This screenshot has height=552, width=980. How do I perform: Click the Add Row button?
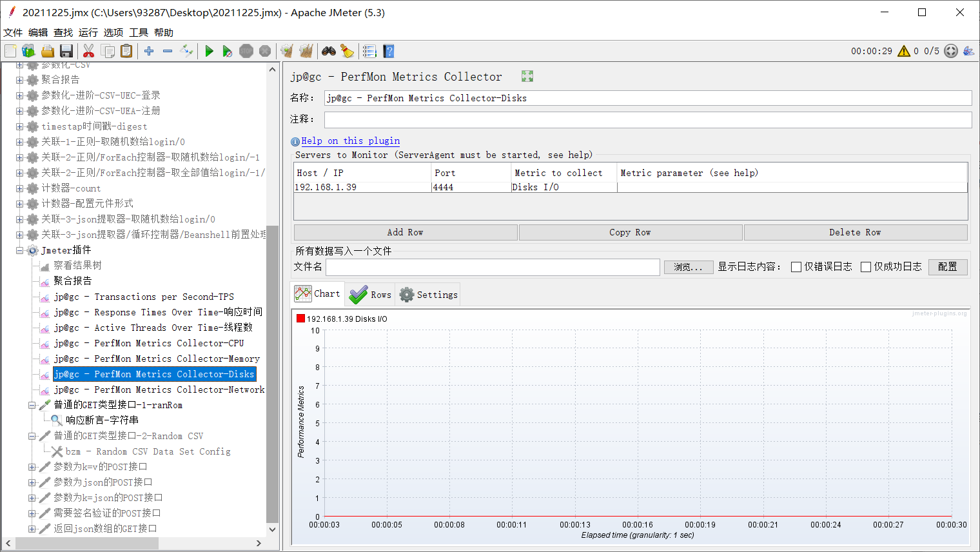[406, 232]
